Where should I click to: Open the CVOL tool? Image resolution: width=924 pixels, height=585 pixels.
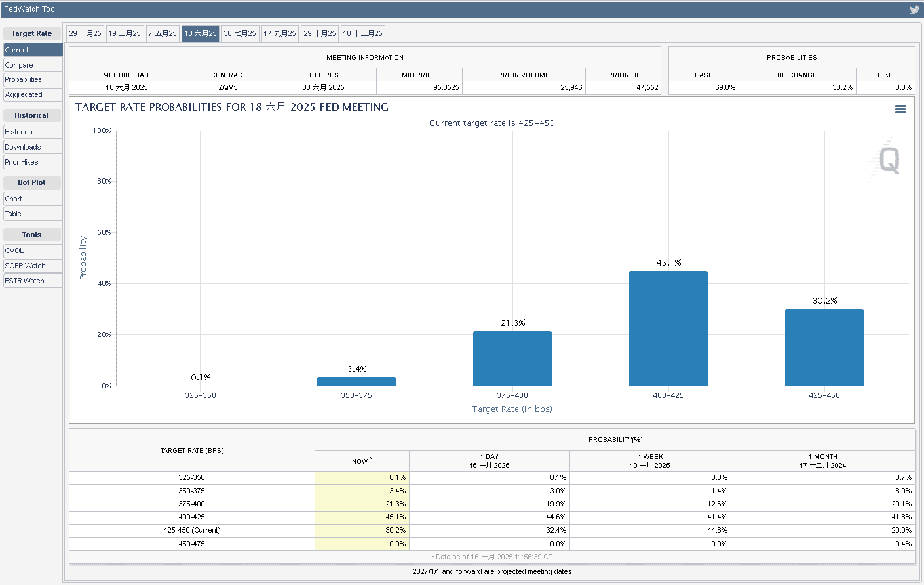coord(33,251)
